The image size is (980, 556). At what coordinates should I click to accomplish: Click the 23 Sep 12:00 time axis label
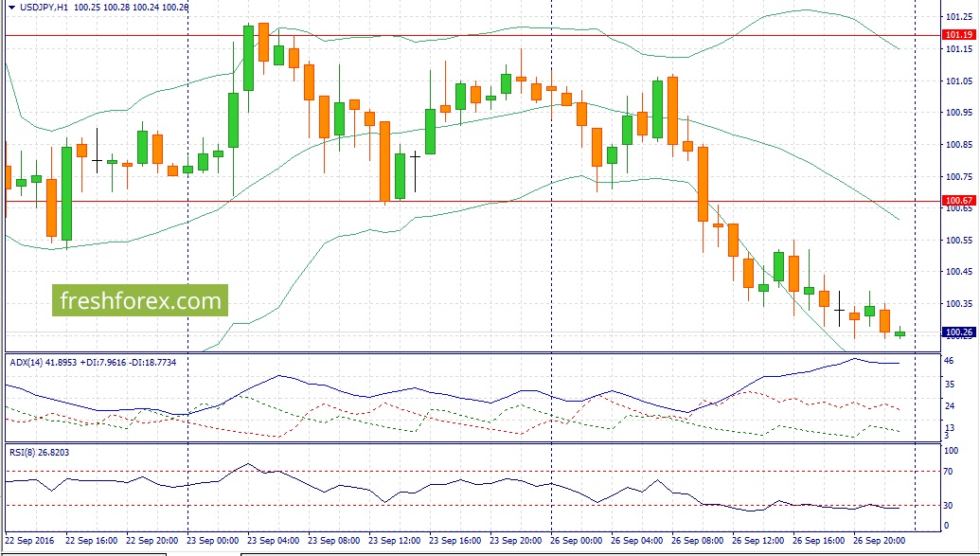tap(395, 540)
